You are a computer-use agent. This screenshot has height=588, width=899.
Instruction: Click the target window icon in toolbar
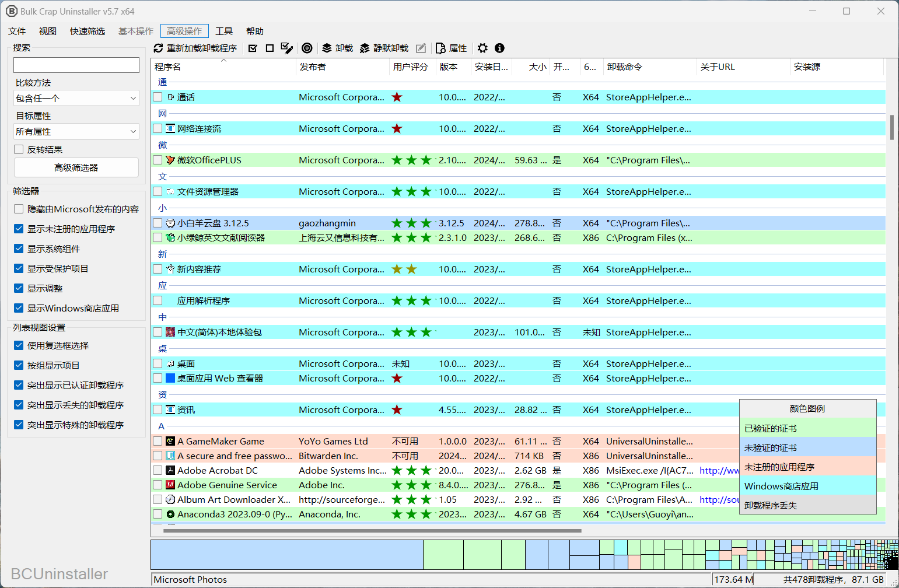(x=307, y=48)
